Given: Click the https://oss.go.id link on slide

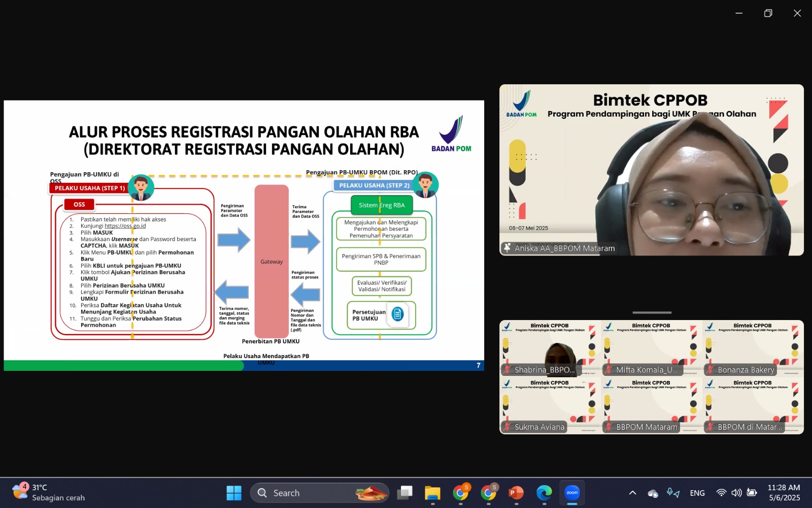Looking at the screenshot, I should (x=125, y=226).
